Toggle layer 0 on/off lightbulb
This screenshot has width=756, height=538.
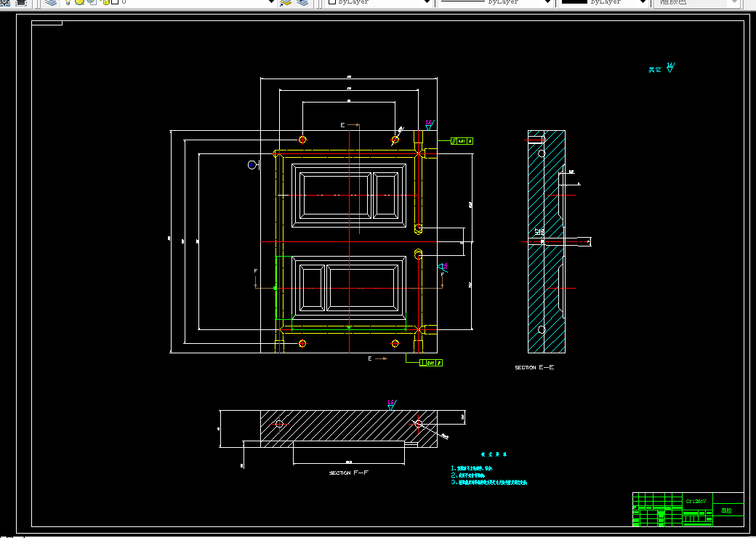coord(68,2)
